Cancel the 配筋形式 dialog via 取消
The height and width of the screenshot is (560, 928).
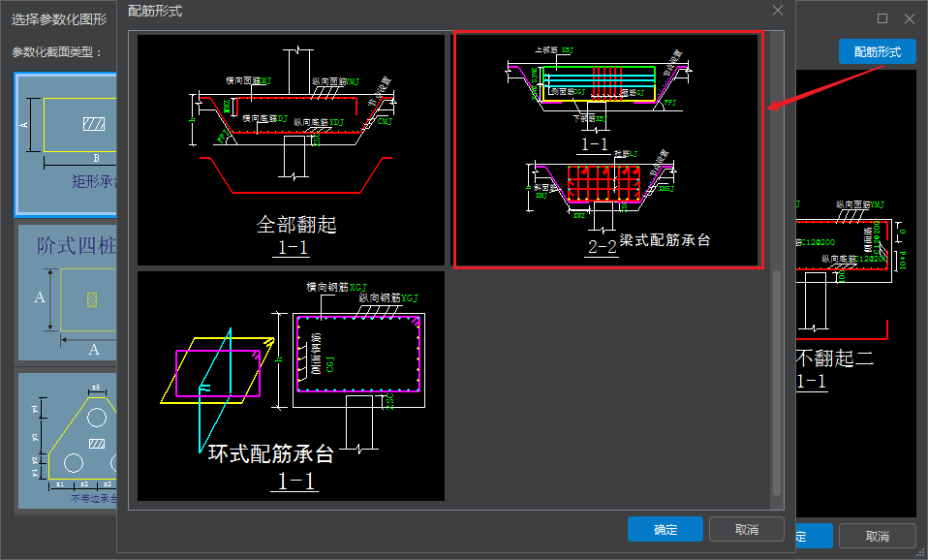tap(747, 529)
